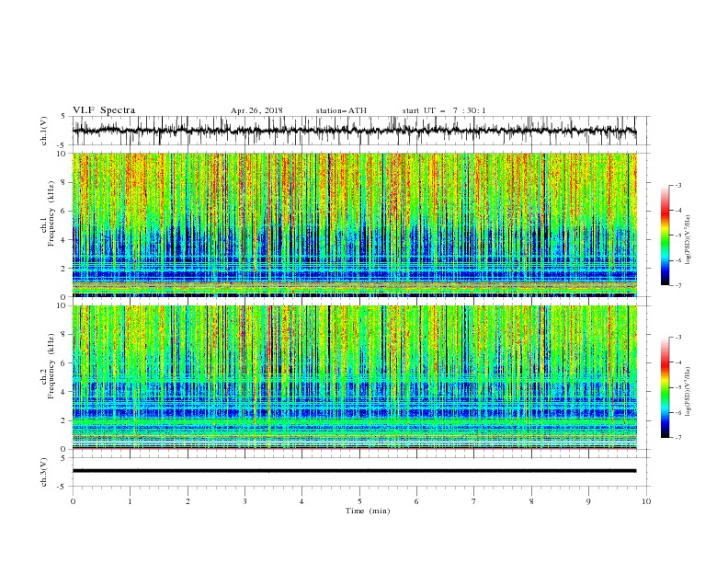Click the "ch.3(V)" axis label
The width and height of the screenshot is (728, 563).
pos(44,472)
